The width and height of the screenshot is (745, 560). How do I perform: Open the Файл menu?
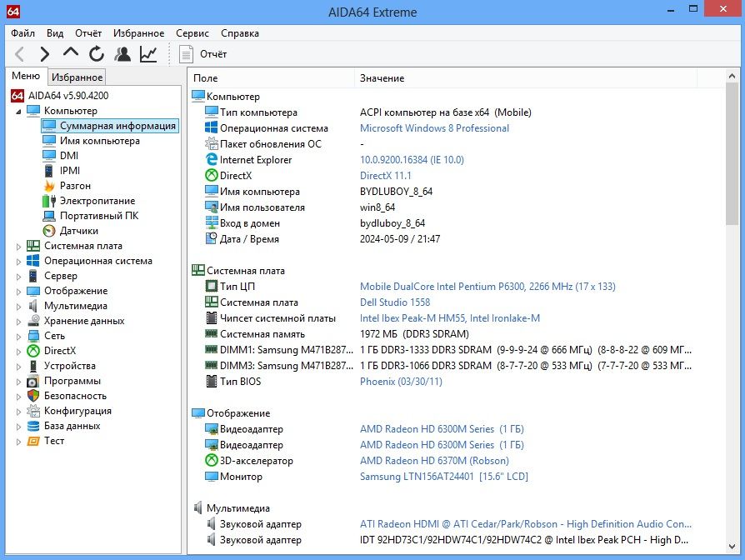click(x=22, y=33)
